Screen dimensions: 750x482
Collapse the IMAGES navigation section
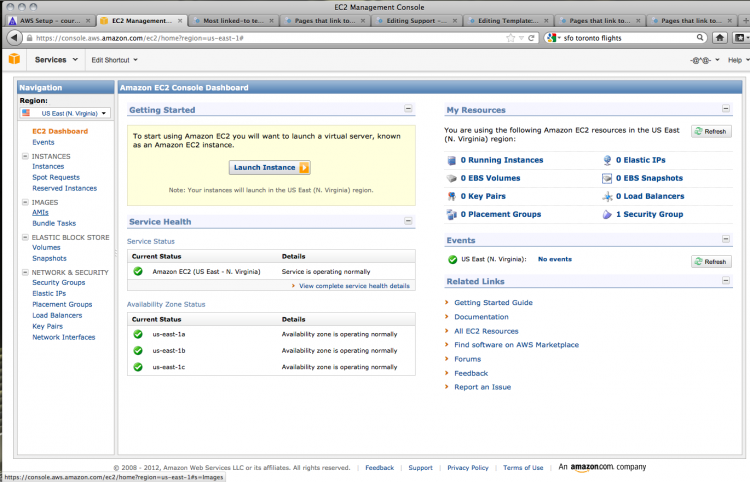point(25,202)
